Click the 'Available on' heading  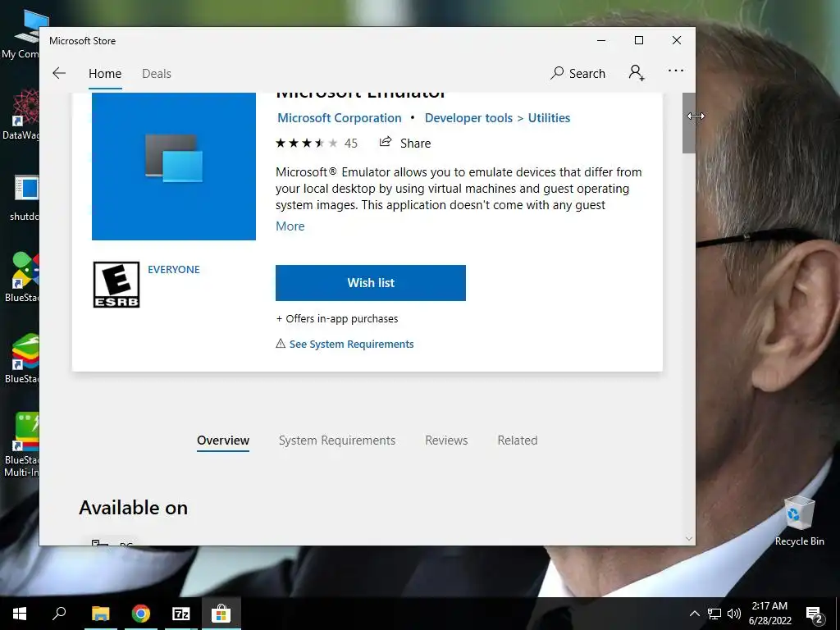click(x=134, y=508)
